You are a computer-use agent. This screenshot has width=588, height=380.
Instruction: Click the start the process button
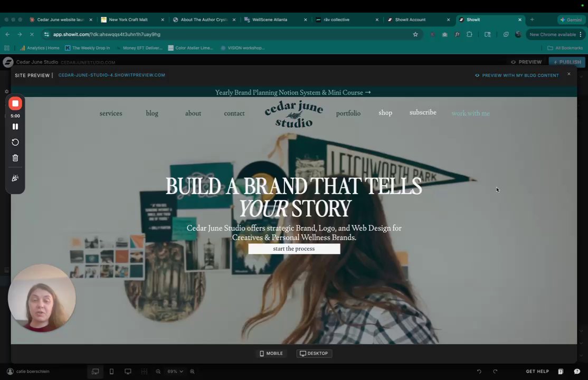click(294, 249)
